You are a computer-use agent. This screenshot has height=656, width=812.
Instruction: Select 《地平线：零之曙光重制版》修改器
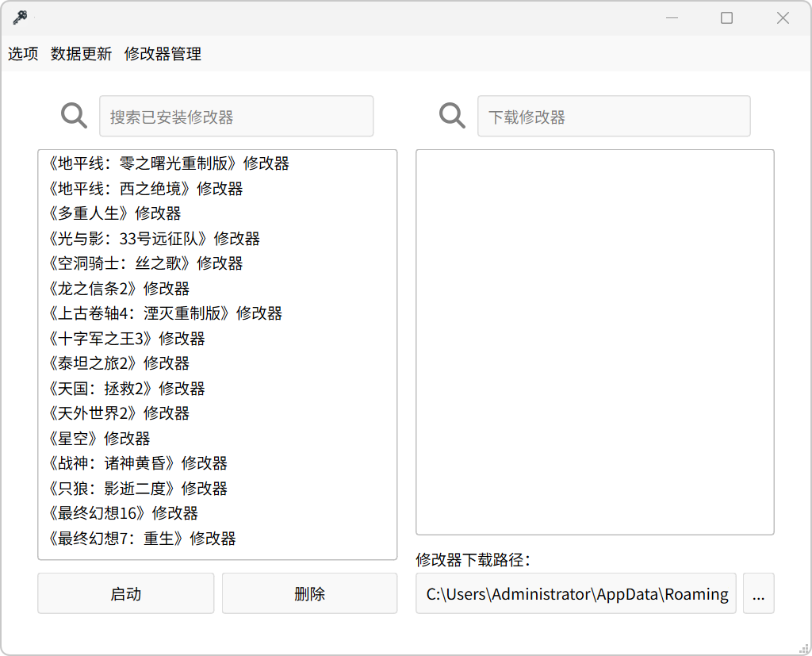click(x=217, y=163)
